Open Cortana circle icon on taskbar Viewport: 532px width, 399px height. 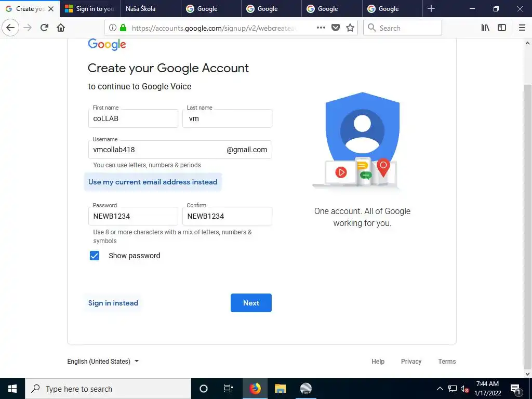coord(204,389)
